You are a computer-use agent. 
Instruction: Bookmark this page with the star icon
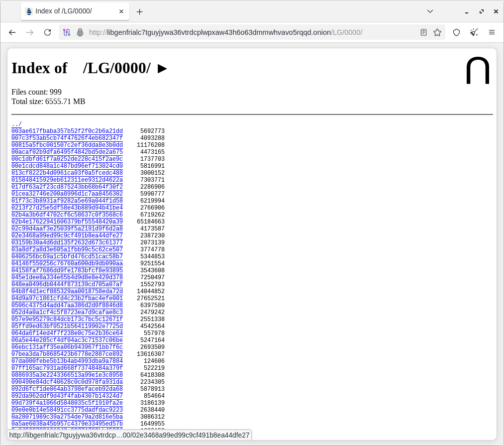[x=437, y=32]
